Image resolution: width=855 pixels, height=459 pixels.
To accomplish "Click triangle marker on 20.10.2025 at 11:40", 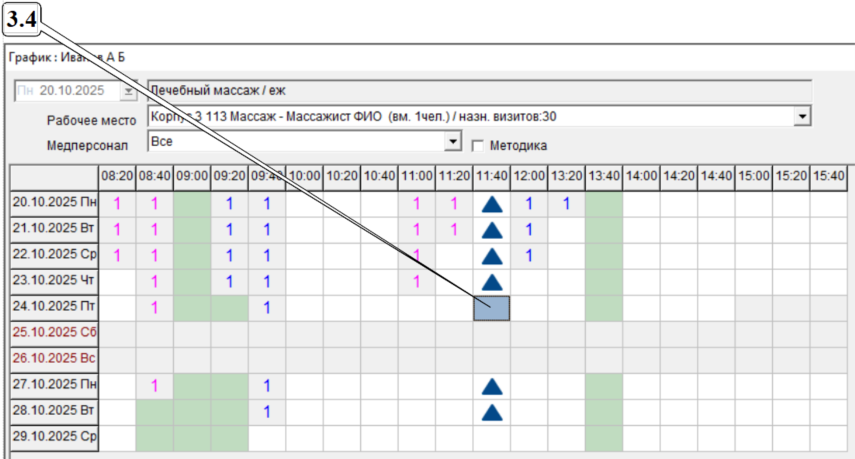I will [491, 204].
